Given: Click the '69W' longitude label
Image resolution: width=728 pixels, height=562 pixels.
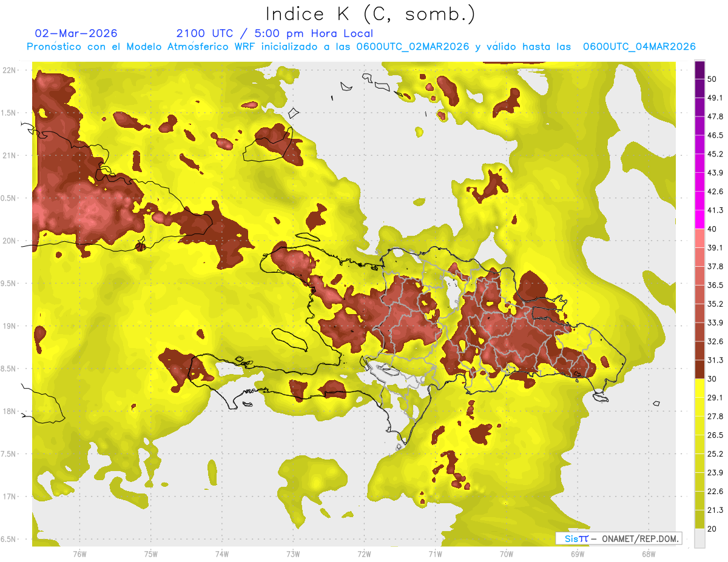Looking at the screenshot, I should (x=577, y=554).
